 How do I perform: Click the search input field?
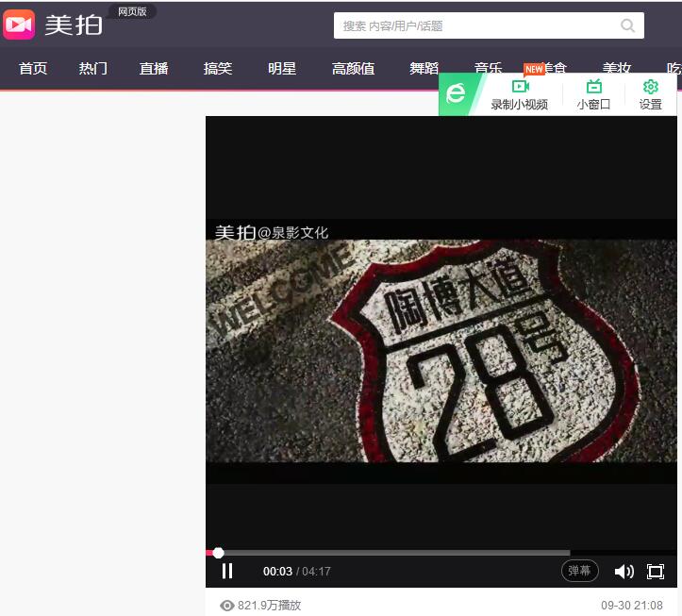click(x=476, y=25)
